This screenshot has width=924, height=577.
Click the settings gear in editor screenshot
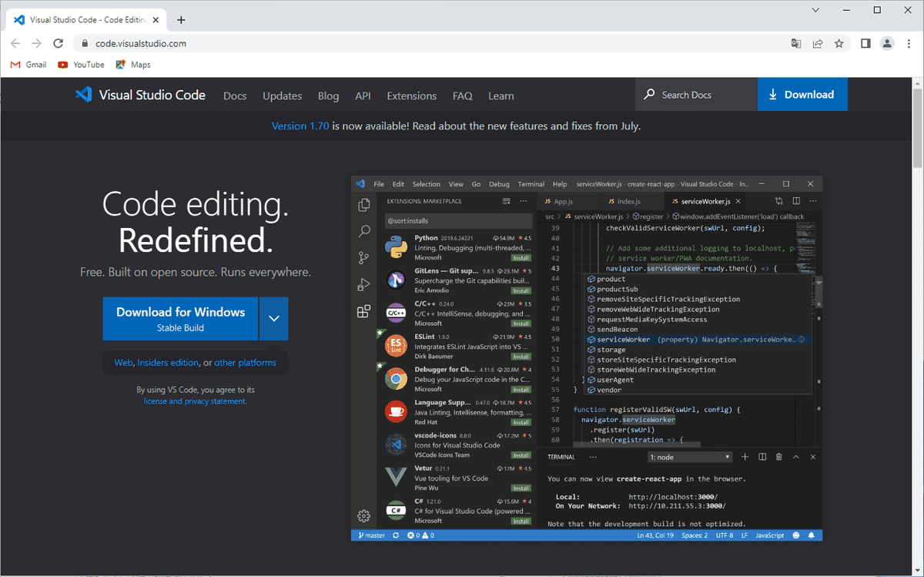(364, 516)
